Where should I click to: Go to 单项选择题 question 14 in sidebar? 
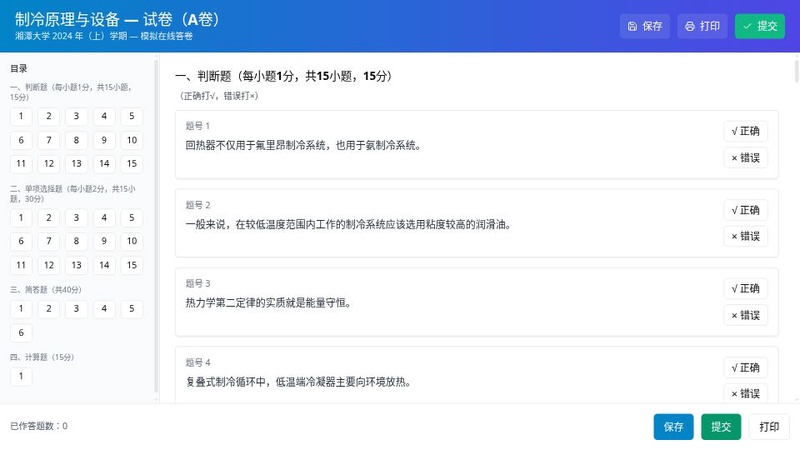coord(104,265)
